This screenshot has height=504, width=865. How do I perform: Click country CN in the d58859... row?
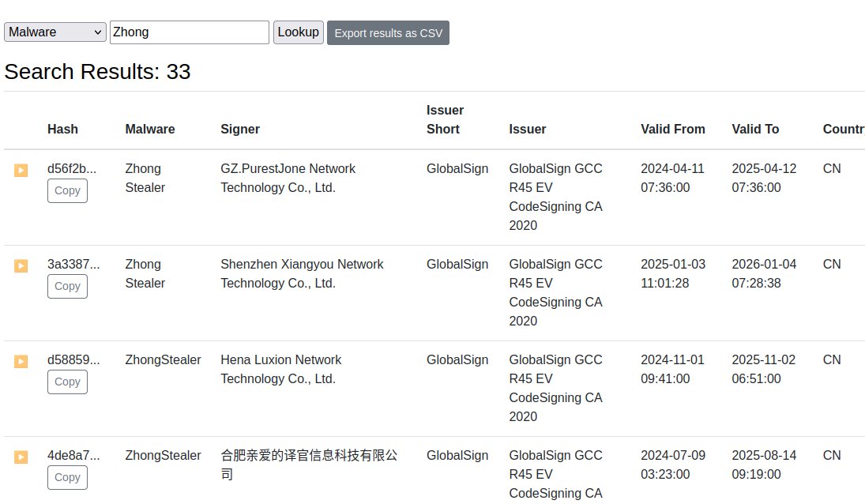[832, 360]
